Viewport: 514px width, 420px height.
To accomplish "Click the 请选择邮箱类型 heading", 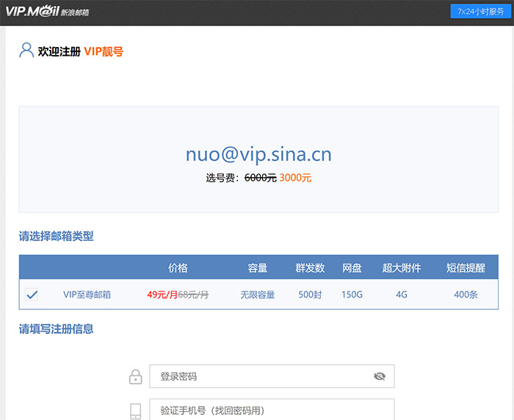I will (56, 236).
